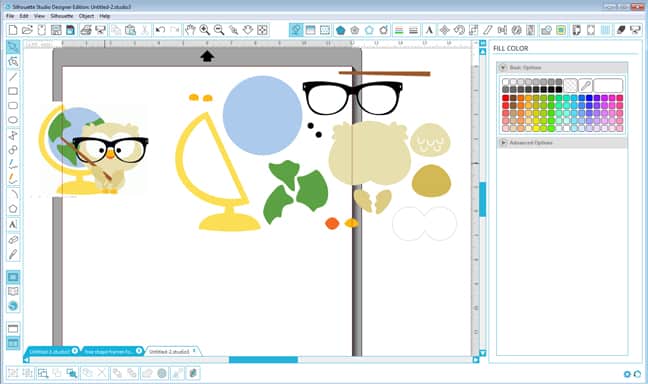Close the active white document tab
This screenshot has width=648, height=384.
pos(194,351)
